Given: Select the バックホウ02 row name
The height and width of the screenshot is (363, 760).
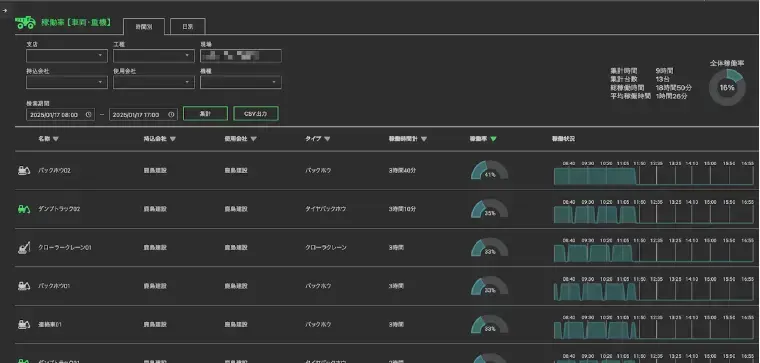Looking at the screenshot, I should pos(54,171).
